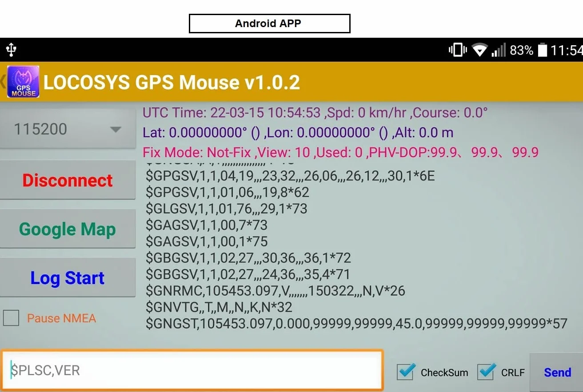Image resolution: width=583 pixels, height=392 pixels.
Task: Tap the LOCOSYS GPS Mouse v1.0.2 title
Action: coord(172,82)
